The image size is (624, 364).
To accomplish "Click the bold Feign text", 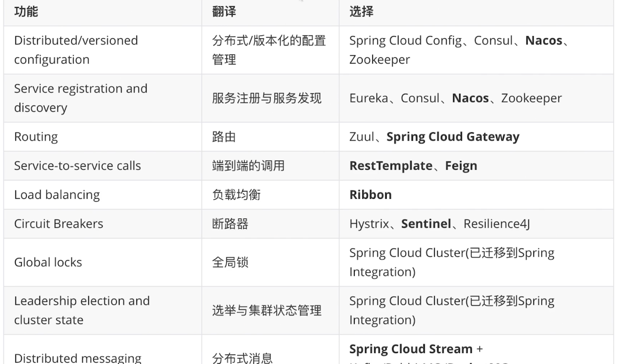I will click(x=461, y=166).
